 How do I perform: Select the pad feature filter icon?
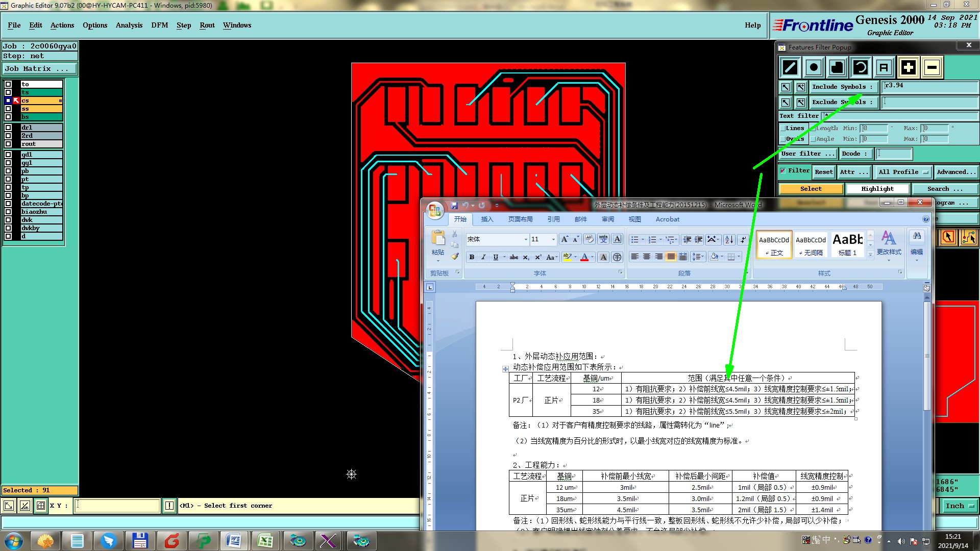click(x=814, y=67)
